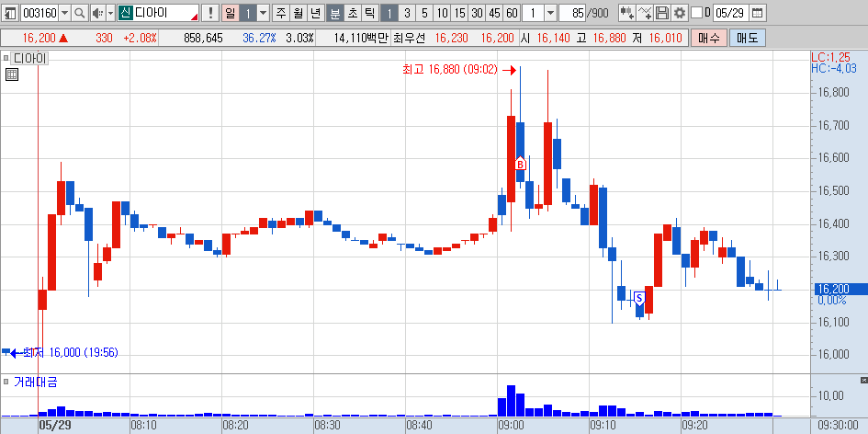Tick the checkbox next to D

pyautogui.click(x=697, y=13)
